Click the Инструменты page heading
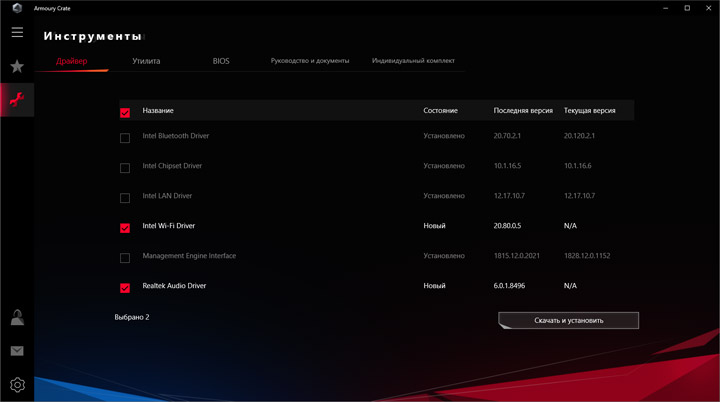 click(x=92, y=36)
